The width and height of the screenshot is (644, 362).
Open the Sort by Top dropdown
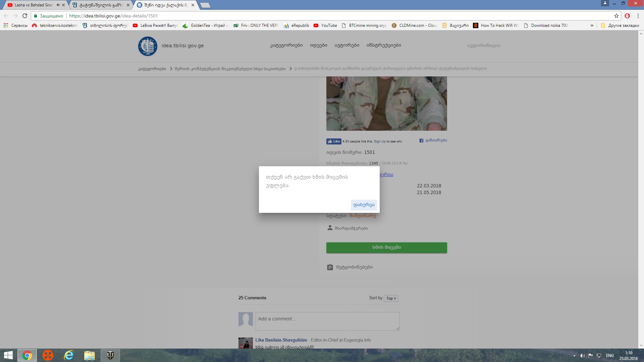391,298
